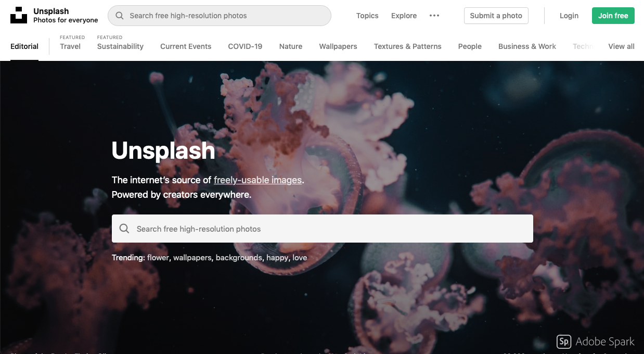Open the Login link
The width and height of the screenshot is (644, 354).
point(569,16)
